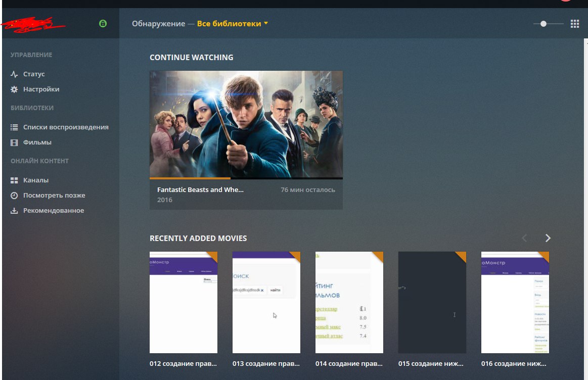588x380 pixels.
Task: Click the 014 создание прав title
Action: click(x=349, y=363)
